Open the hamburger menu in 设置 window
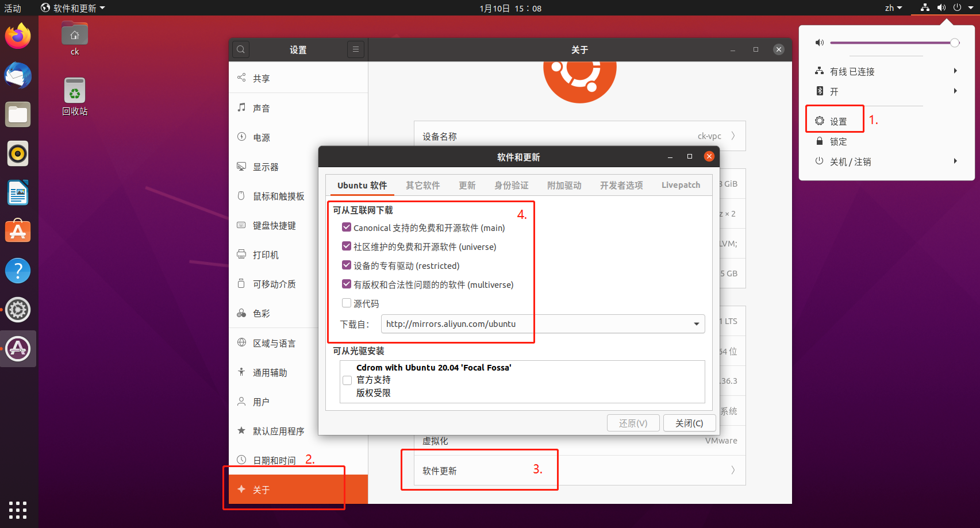Screen dimensions: 980x528 click(356, 49)
